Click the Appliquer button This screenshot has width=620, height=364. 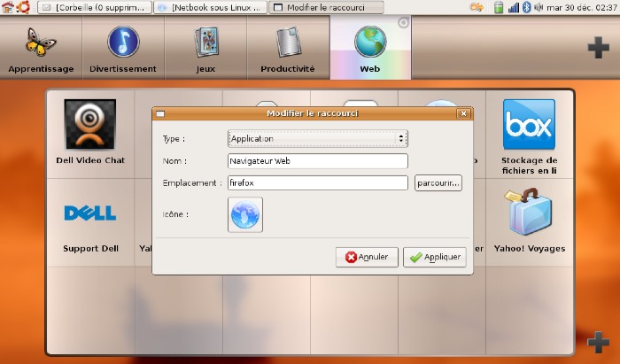tap(435, 258)
